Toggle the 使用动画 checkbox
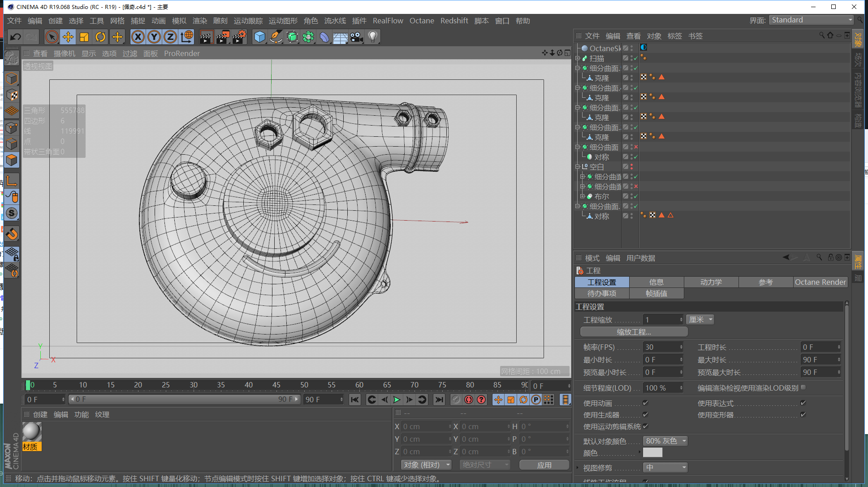Screen dimensions: 868x487 pyautogui.click(x=646, y=403)
